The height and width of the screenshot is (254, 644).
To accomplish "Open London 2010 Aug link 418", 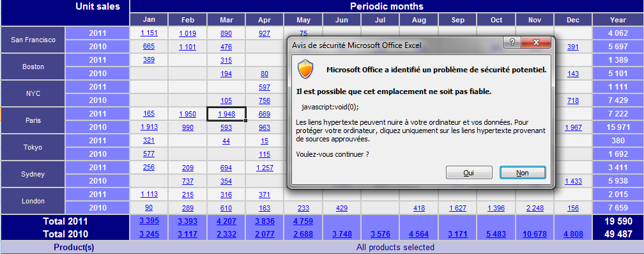I will [419, 208].
